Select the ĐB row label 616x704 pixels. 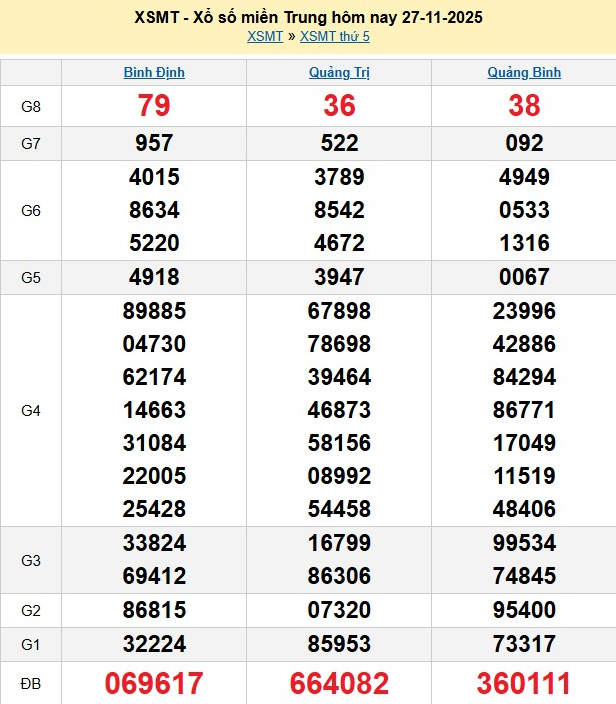point(31,684)
